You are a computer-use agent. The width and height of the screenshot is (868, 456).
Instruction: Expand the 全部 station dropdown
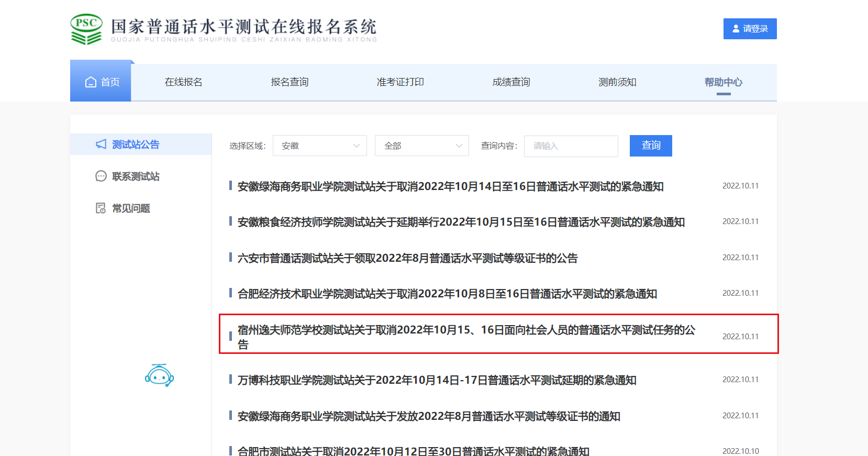click(x=422, y=146)
